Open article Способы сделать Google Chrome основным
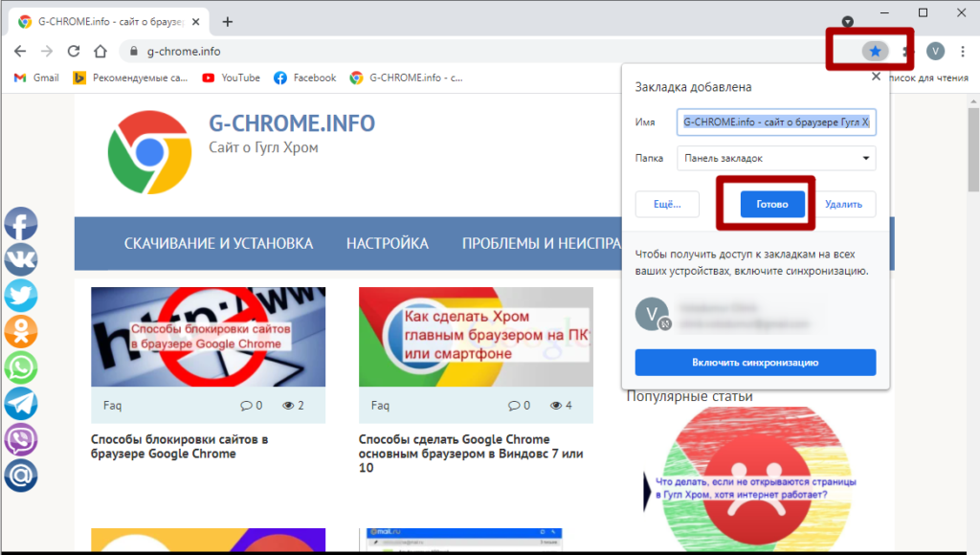 point(471,454)
